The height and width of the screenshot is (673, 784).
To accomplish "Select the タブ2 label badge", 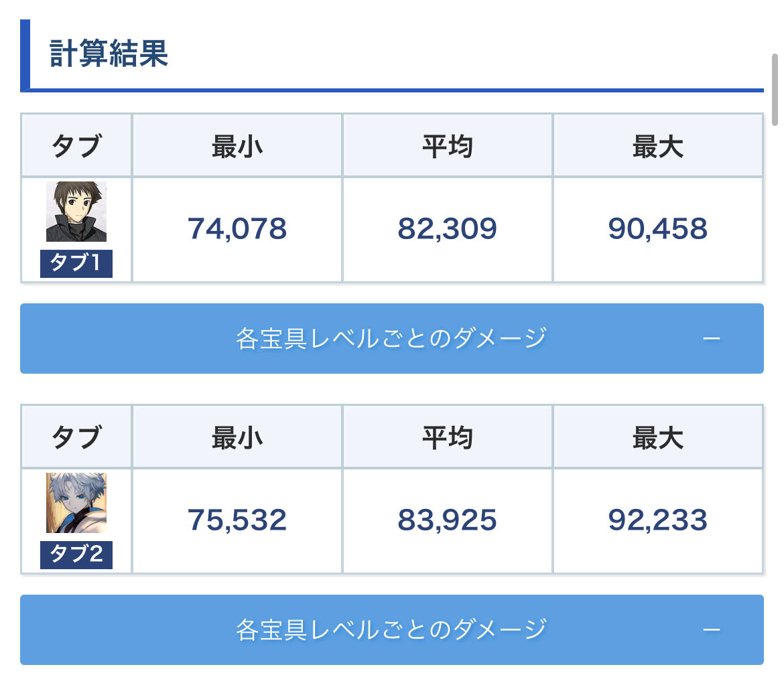I will coord(76,554).
